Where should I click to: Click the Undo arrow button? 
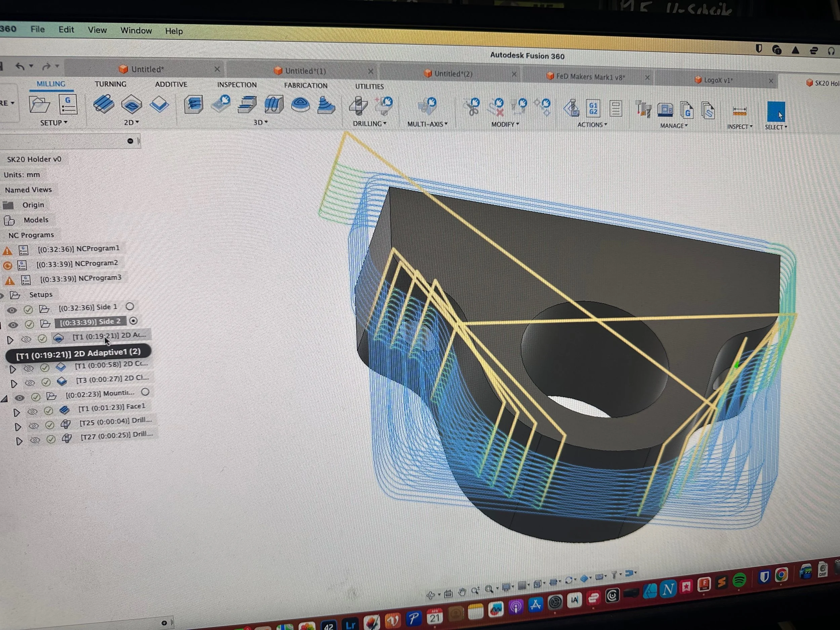[x=20, y=67]
